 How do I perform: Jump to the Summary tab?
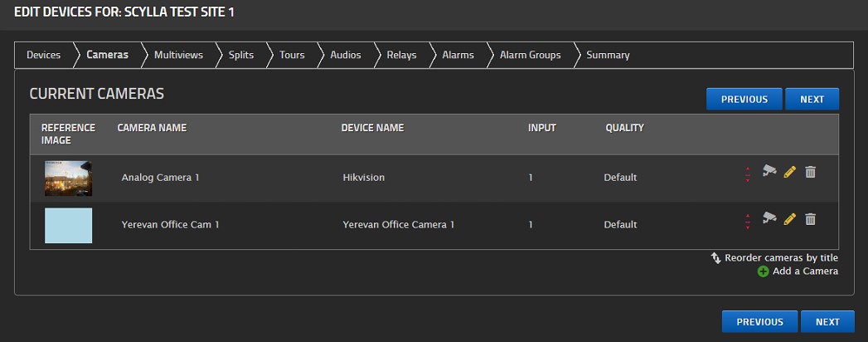(x=608, y=56)
